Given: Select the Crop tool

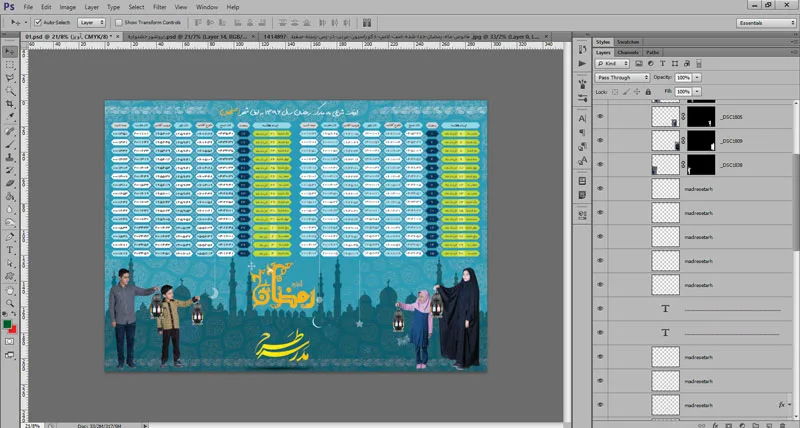Looking at the screenshot, I should click(x=10, y=104).
